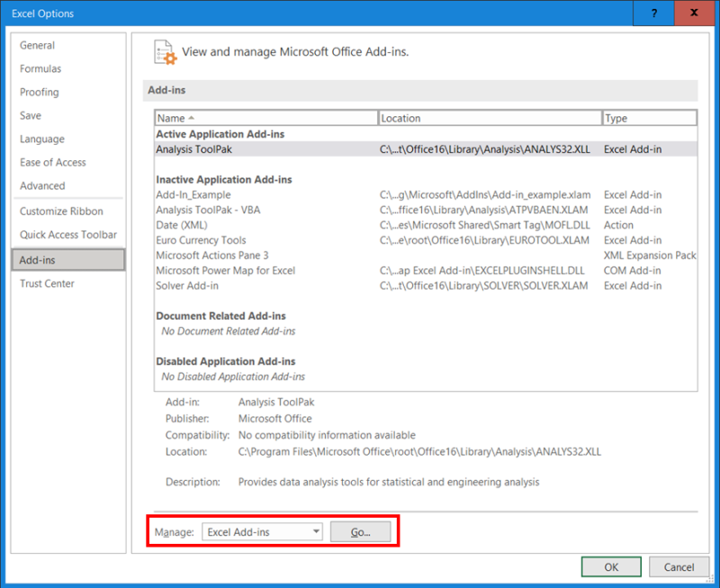Cancel the Excel Options dialog
The image size is (720, 588).
click(x=679, y=567)
